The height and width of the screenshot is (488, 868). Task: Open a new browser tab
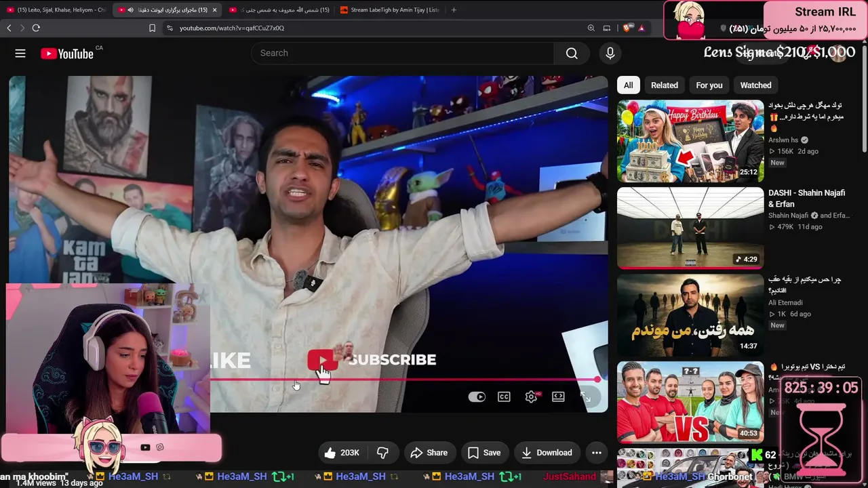(x=454, y=9)
